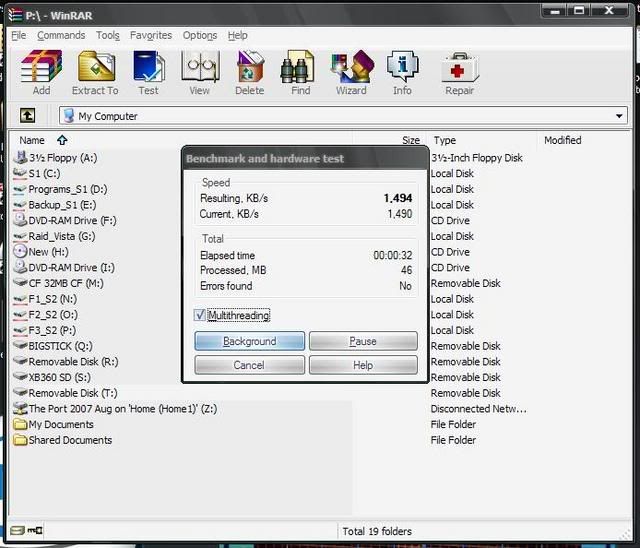Open the Options menu

click(x=200, y=35)
